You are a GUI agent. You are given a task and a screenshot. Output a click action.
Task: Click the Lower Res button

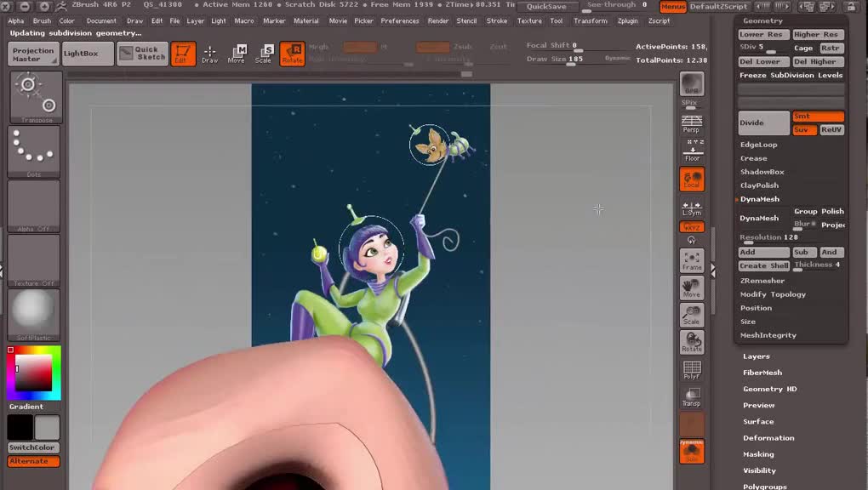coord(763,34)
